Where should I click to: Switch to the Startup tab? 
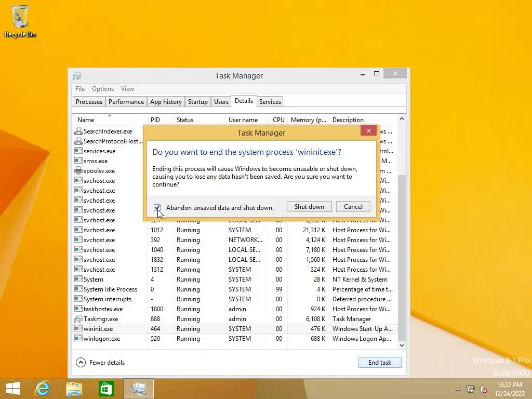coord(198,101)
